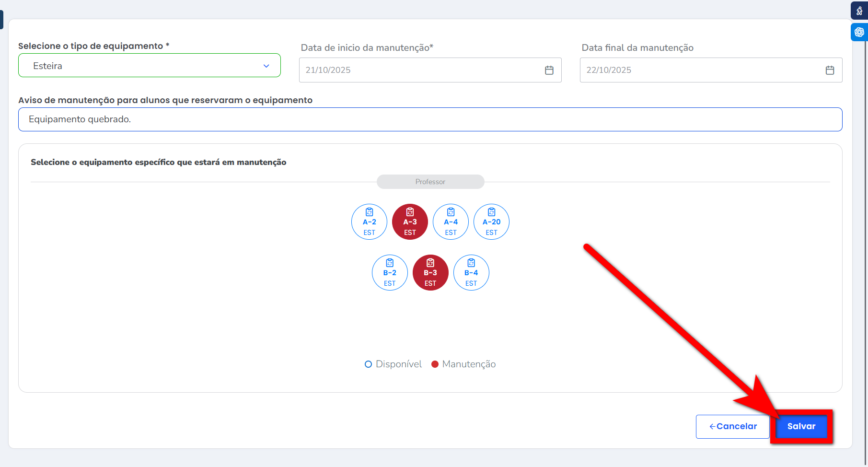This screenshot has width=868, height=467.
Task: Open calendar for maintenance start date
Action: click(549, 70)
